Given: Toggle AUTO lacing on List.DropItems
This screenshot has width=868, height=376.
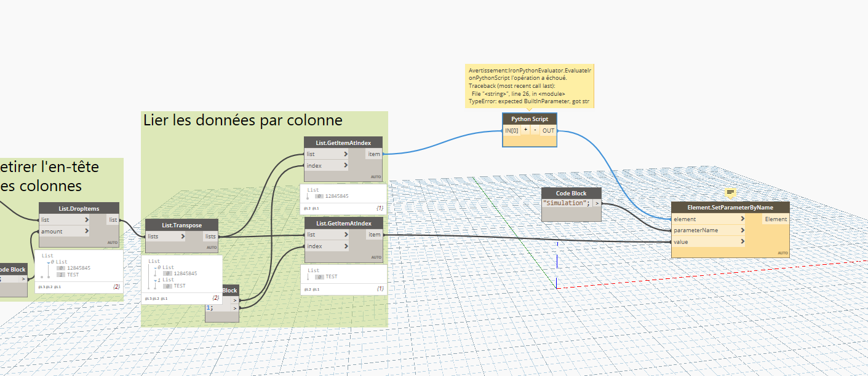Looking at the screenshot, I should [x=113, y=242].
